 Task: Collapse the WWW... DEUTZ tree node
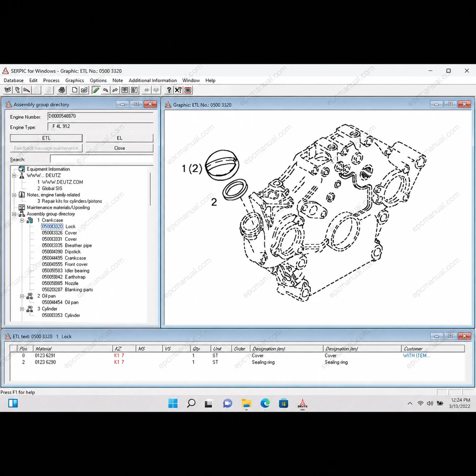click(14, 176)
